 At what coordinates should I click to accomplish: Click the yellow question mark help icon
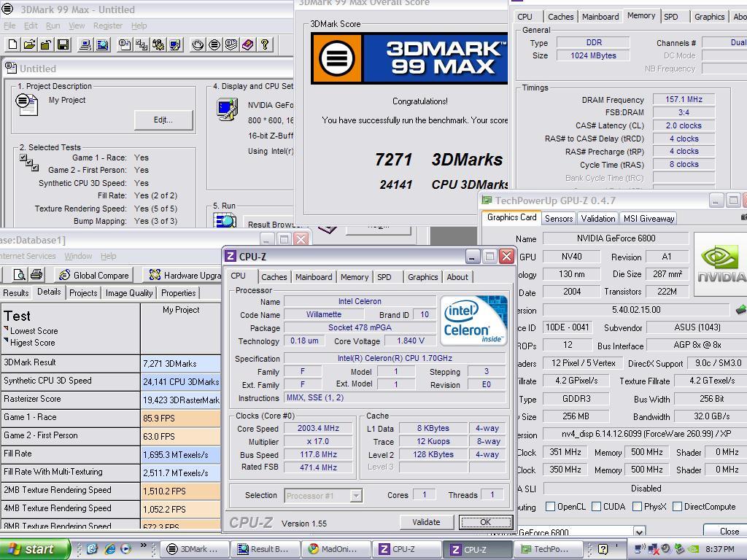tap(265, 44)
